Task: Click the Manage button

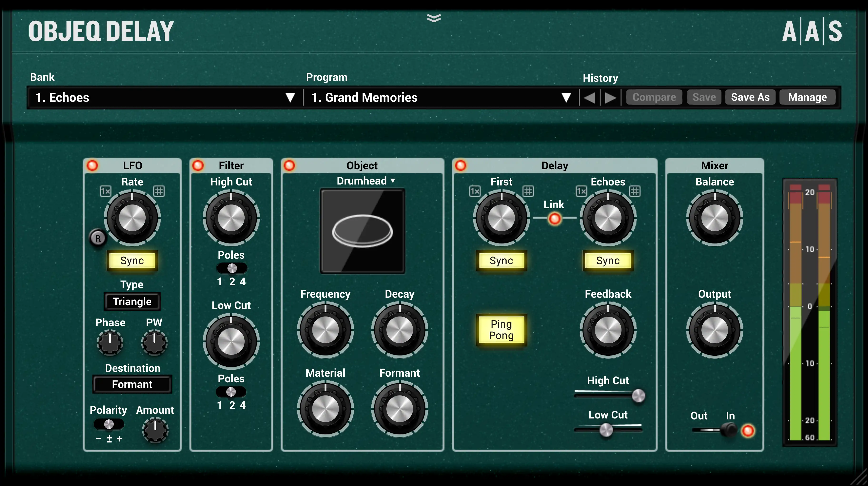Action: [807, 97]
